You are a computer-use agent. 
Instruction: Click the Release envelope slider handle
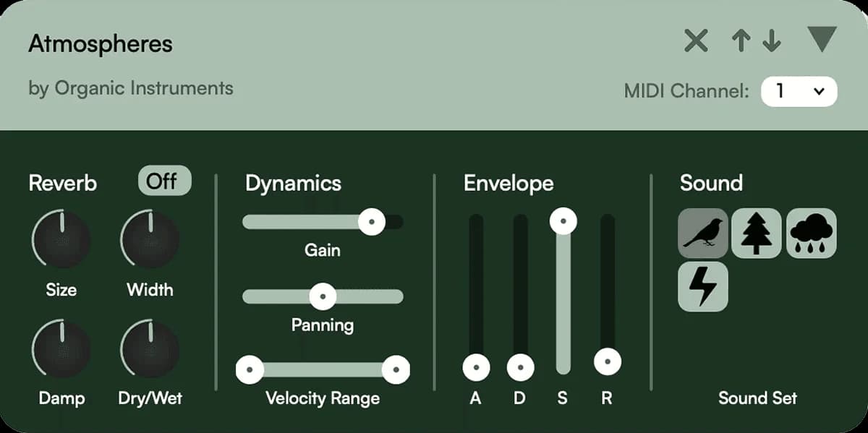pyautogui.click(x=608, y=361)
